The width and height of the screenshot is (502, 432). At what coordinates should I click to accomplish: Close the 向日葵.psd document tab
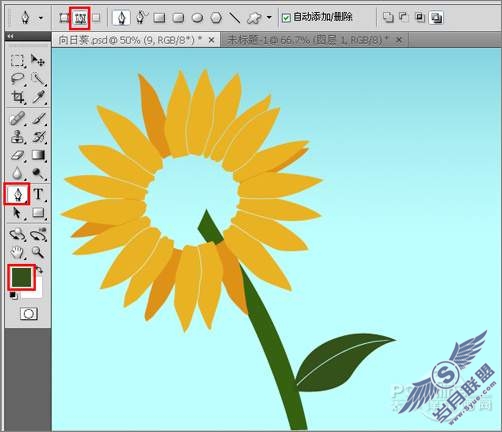(x=211, y=40)
